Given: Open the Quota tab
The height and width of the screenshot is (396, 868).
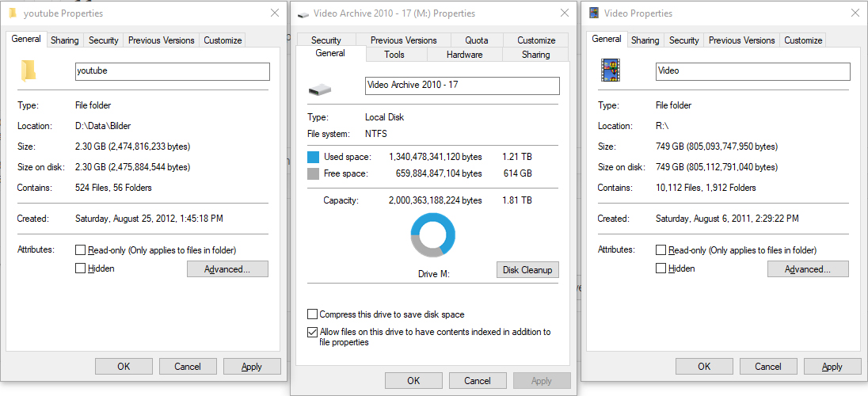Looking at the screenshot, I should click(x=476, y=40).
